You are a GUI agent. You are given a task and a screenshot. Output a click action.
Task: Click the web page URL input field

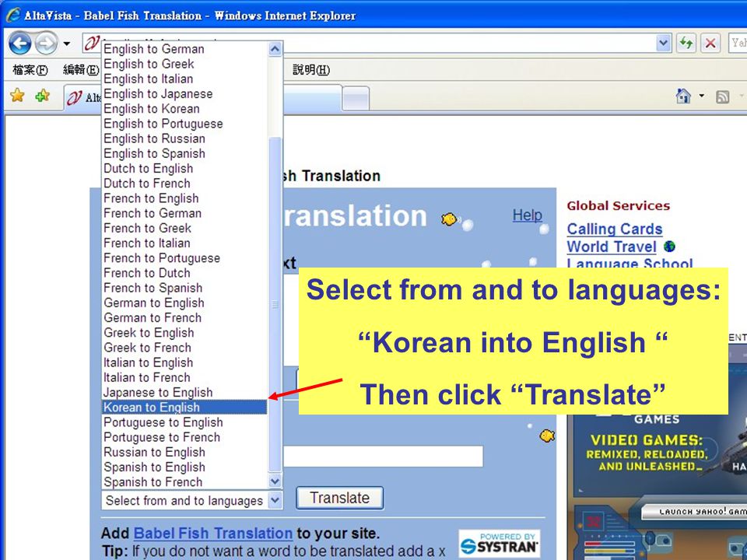click(x=383, y=457)
